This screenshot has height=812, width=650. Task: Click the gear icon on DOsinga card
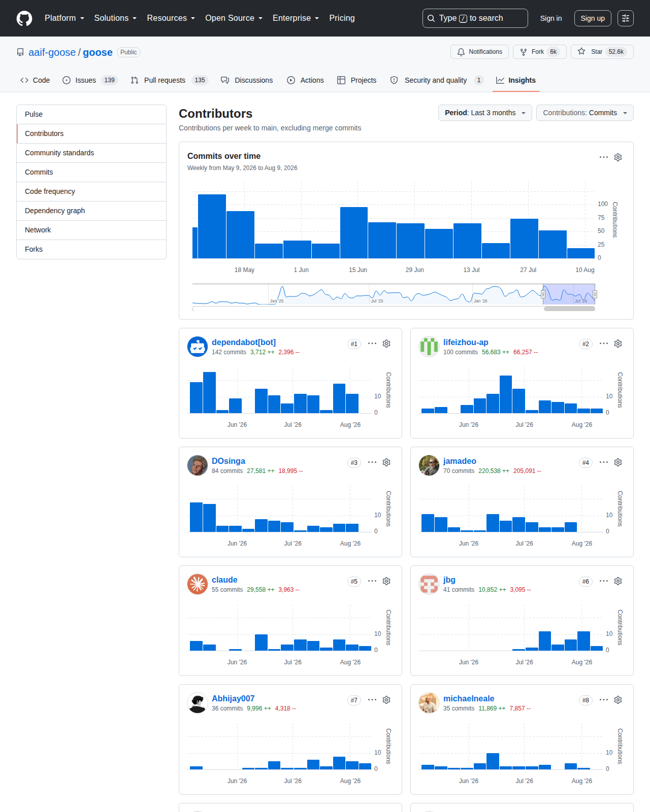[x=386, y=462]
